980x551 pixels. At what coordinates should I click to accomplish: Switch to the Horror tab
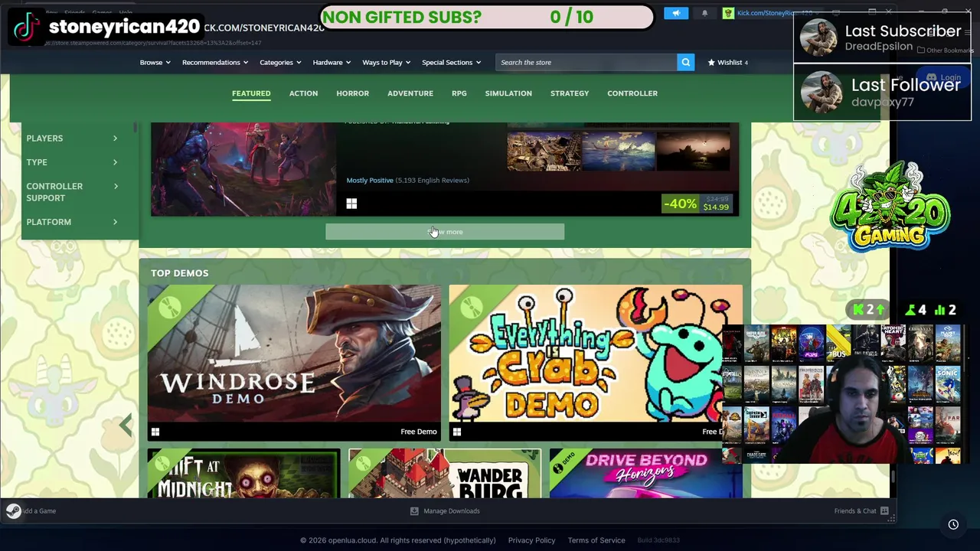(x=352, y=93)
